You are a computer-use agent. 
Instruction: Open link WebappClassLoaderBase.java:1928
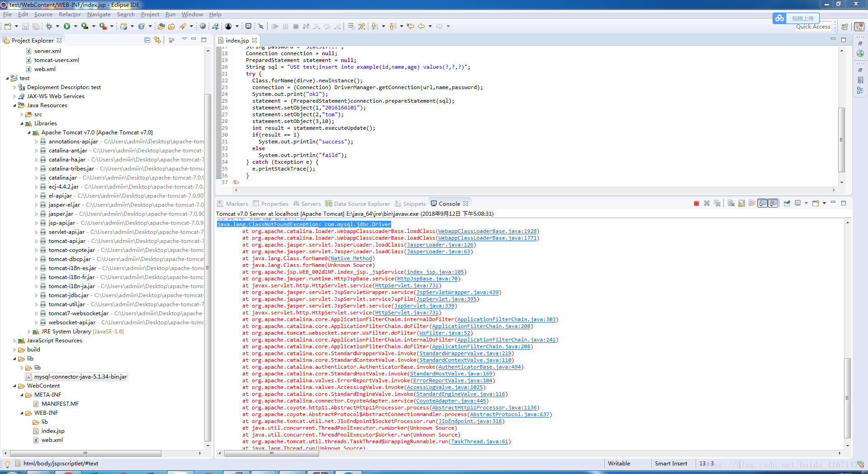487,231
